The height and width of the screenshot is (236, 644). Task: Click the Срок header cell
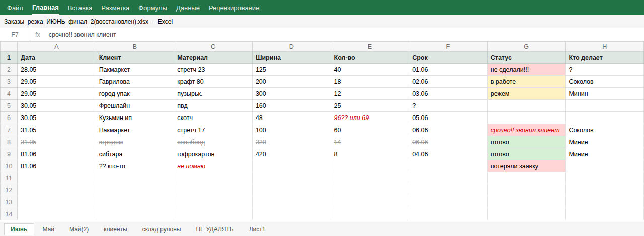pyautogui.click(x=448, y=58)
